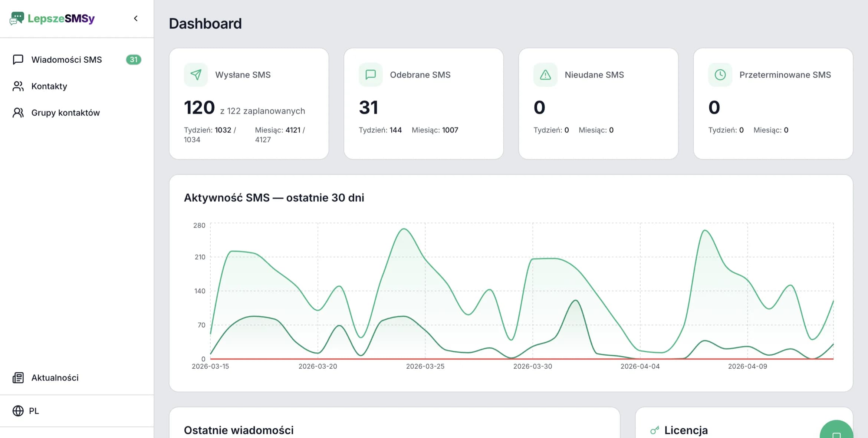Click the 120 sent count

(199, 108)
